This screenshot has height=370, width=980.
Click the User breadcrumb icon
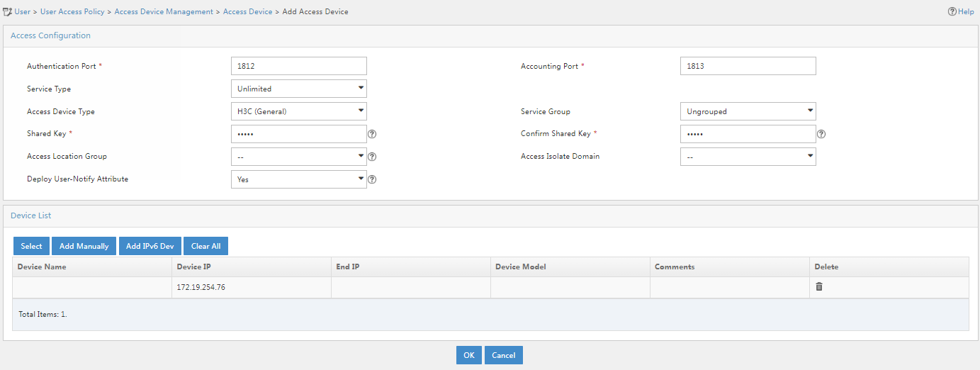click(x=8, y=12)
